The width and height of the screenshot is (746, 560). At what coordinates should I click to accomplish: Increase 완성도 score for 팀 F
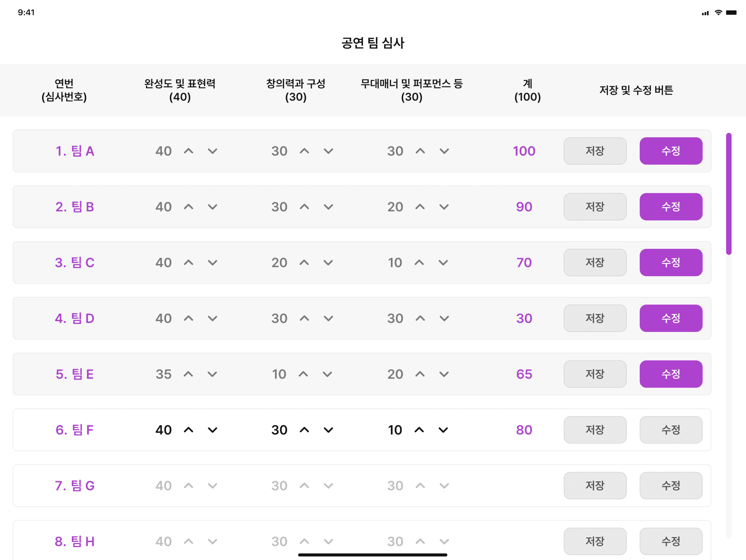click(x=189, y=430)
